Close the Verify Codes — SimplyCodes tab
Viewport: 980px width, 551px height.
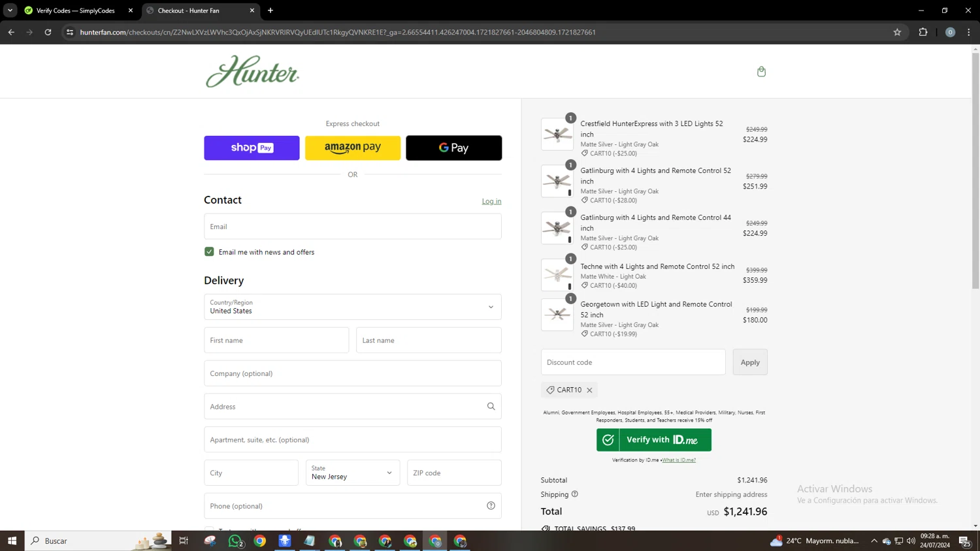131,10
